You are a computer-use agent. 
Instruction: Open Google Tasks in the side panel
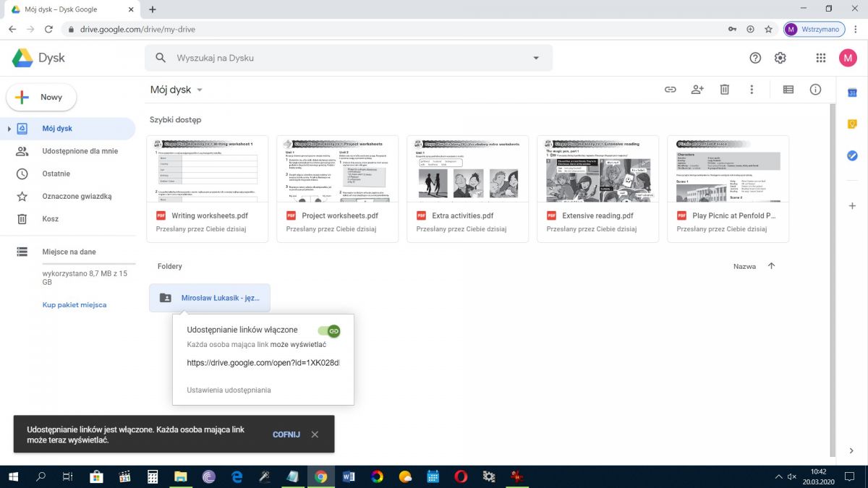click(852, 155)
